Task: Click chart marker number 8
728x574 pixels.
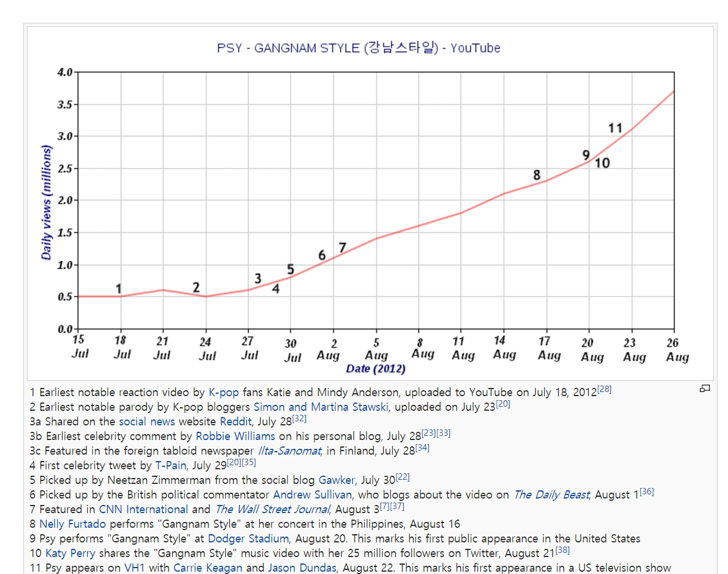Action: [x=537, y=175]
